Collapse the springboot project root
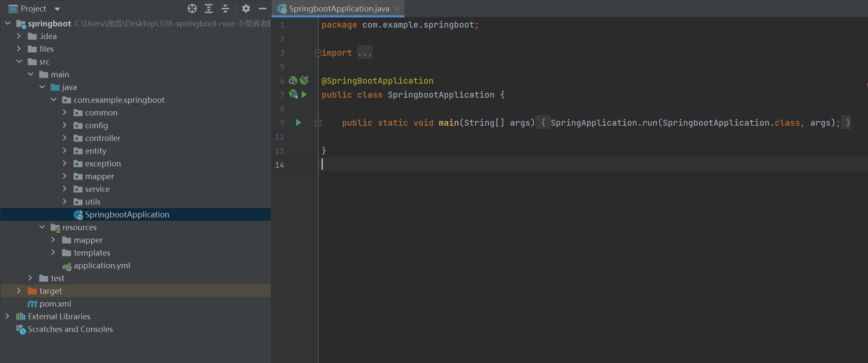The image size is (868, 363). (8, 23)
